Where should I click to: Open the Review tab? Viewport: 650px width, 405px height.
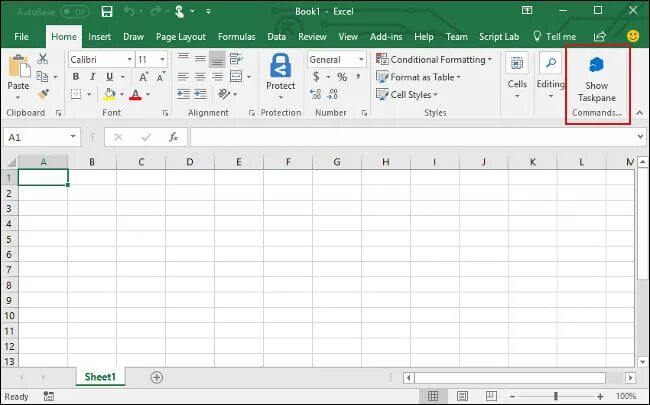pyautogui.click(x=312, y=36)
